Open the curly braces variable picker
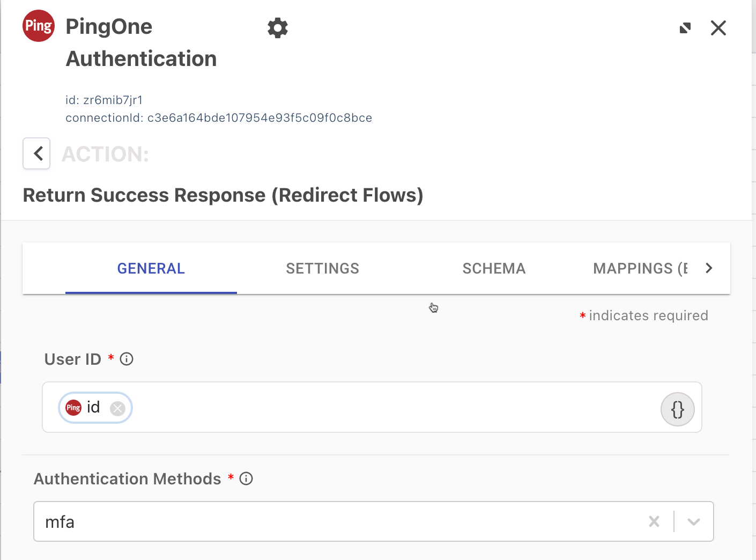This screenshot has height=560, width=756. (677, 409)
